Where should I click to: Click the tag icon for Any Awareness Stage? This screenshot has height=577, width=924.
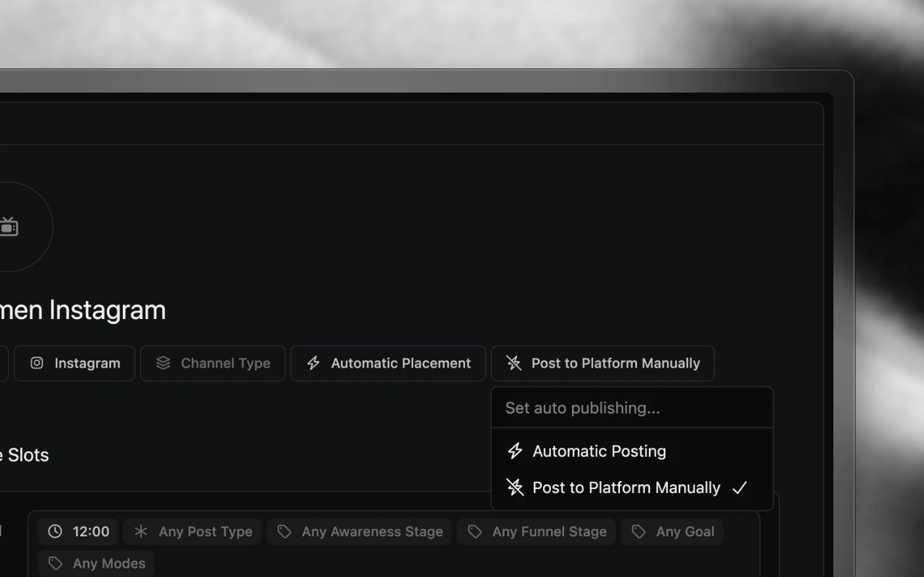(x=284, y=532)
